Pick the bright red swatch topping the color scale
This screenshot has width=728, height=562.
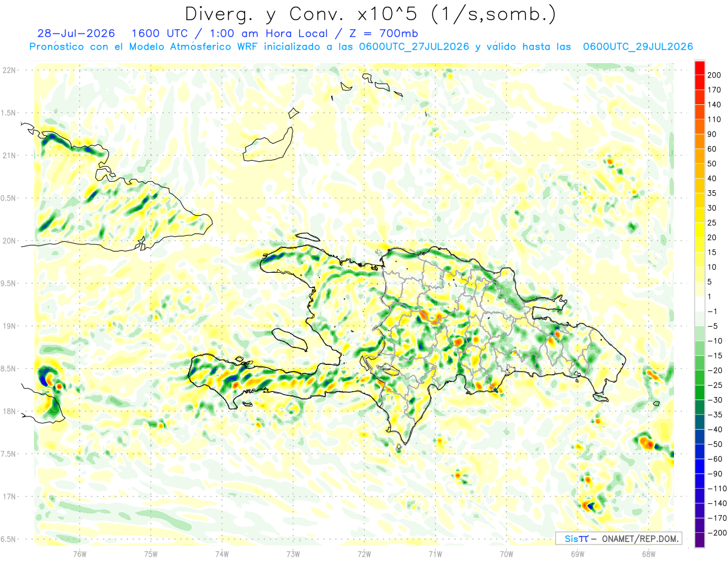pos(699,68)
